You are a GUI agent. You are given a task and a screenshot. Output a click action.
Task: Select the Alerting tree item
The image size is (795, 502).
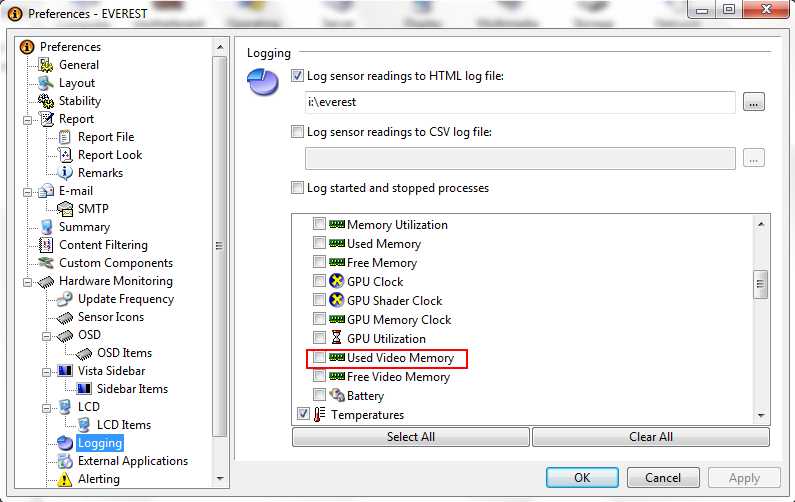[99, 479]
